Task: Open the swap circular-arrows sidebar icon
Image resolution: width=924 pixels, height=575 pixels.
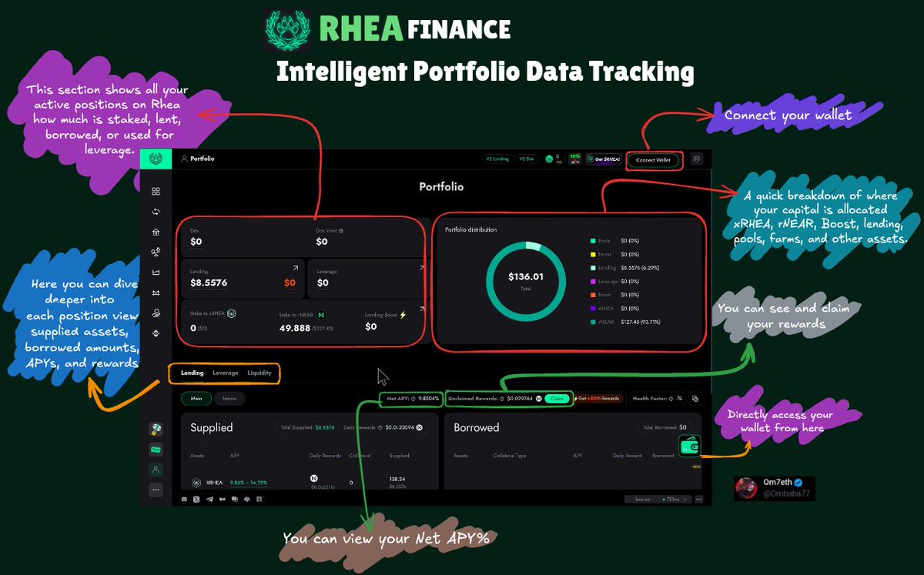Action: [x=156, y=212]
